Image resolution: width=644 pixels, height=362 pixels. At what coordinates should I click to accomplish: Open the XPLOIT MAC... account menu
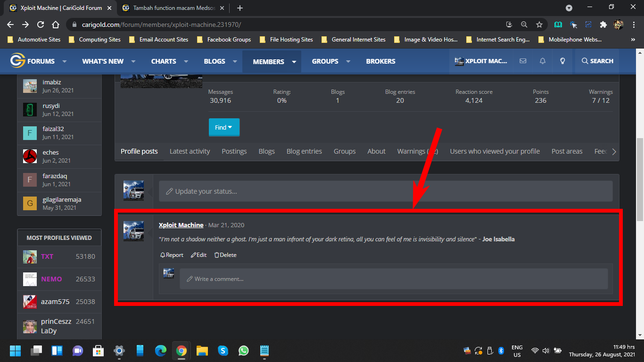(x=481, y=61)
